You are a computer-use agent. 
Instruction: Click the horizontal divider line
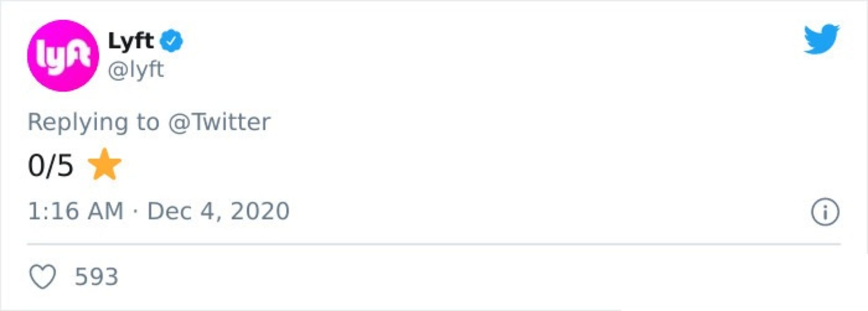[434, 244]
